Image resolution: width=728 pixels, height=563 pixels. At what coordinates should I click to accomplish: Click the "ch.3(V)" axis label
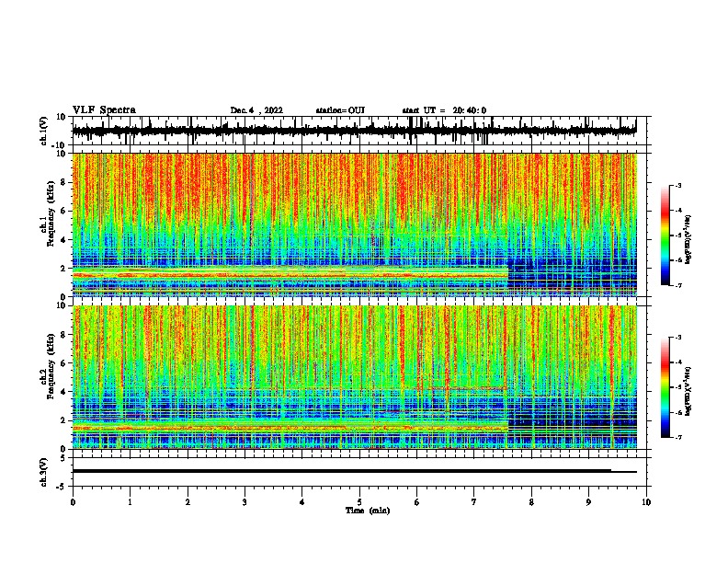pyautogui.click(x=44, y=472)
